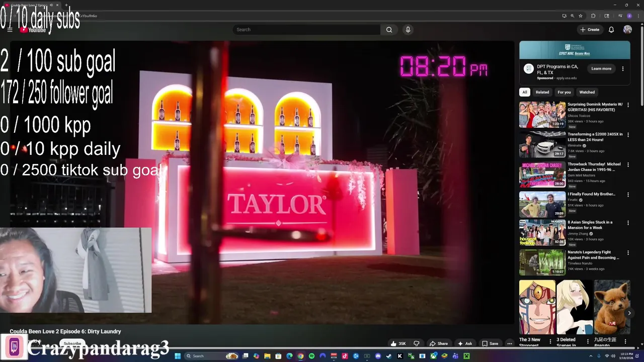Image resolution: width=644 pixels, height=362 pixels.
Task: Open YouTube notifications bell
Action: [x=611, y=30]
